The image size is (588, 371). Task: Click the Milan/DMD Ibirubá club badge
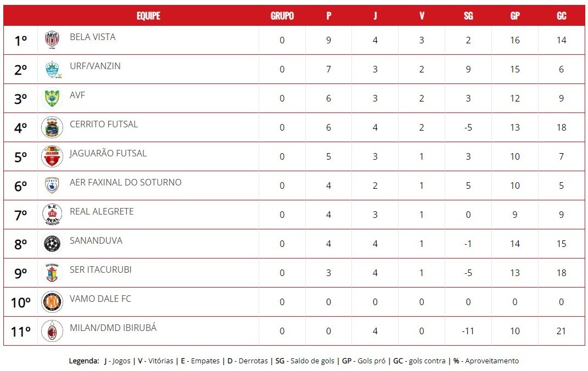[x=52, y=331]
